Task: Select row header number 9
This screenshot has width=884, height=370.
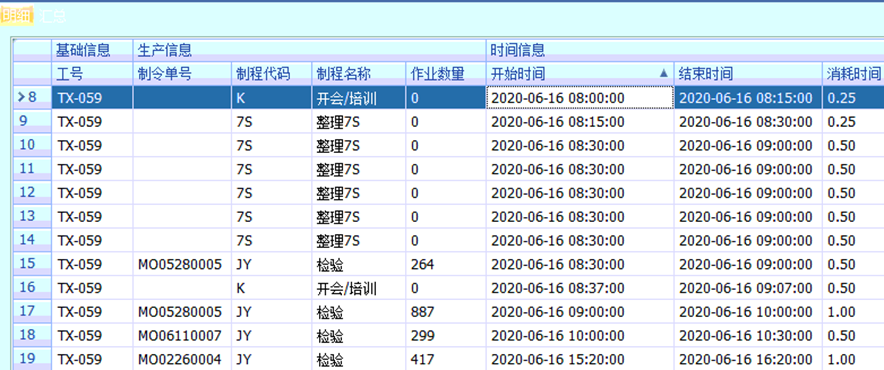Action: [x=32, y=121]
